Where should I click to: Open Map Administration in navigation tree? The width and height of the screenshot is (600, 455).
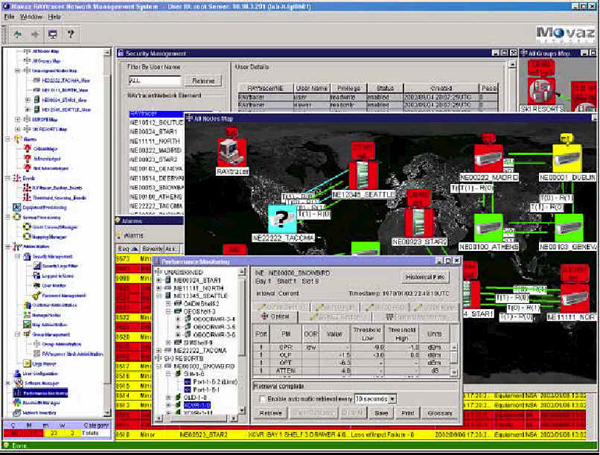(x=50, y=325)
